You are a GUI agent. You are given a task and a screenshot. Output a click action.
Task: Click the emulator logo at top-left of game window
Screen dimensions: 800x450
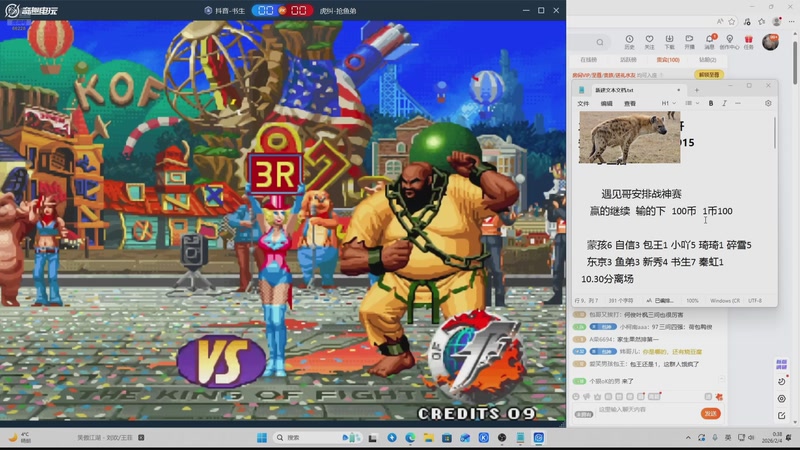point(32,10)
